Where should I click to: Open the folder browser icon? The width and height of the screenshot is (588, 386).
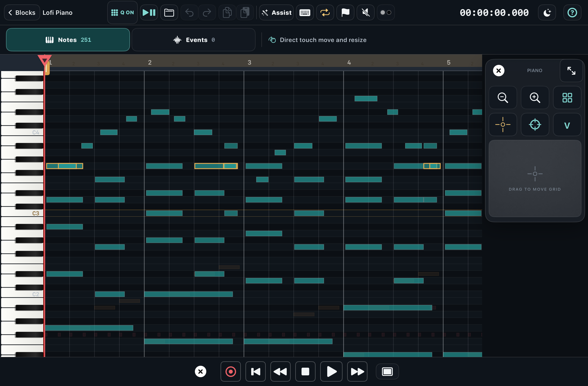[169, 12]
